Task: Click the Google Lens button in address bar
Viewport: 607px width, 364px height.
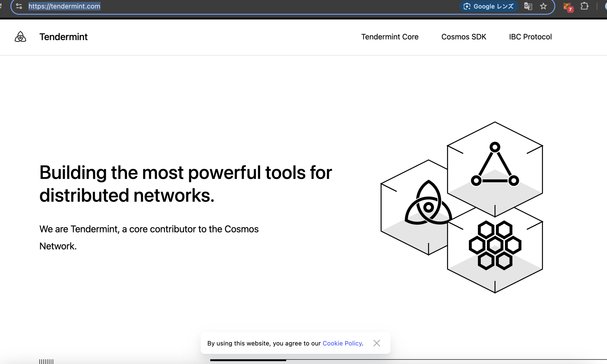Action: [489, 6]
